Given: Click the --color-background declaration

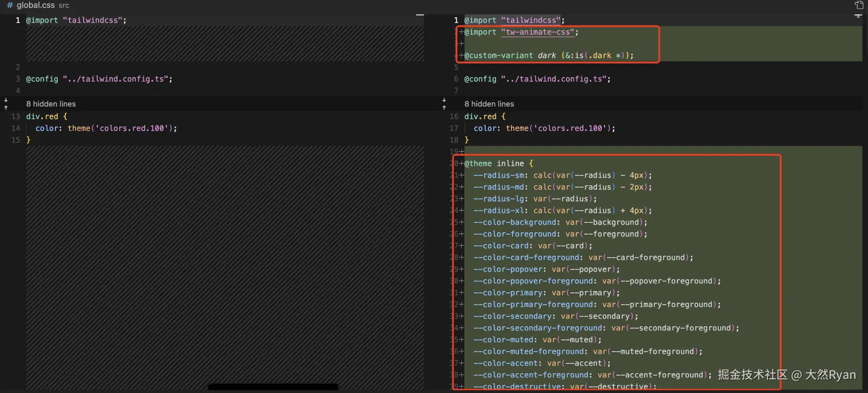Looking at the screenshot, I should [560, 222].
